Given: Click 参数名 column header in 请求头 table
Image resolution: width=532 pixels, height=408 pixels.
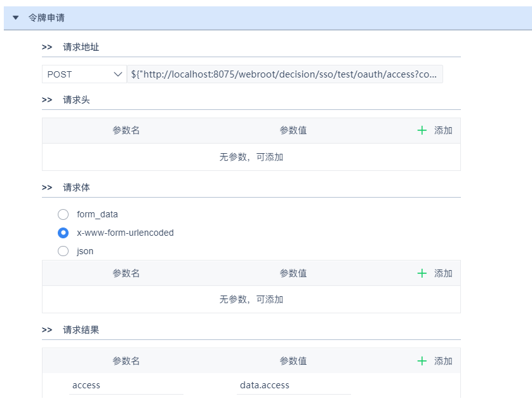Looking at the screenshot, I should click(126, 130).
